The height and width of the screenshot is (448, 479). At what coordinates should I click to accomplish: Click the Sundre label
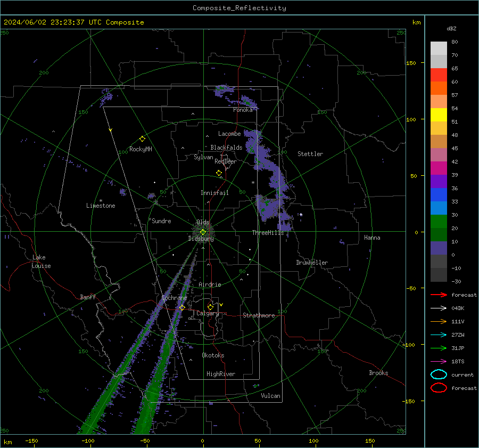161,221
